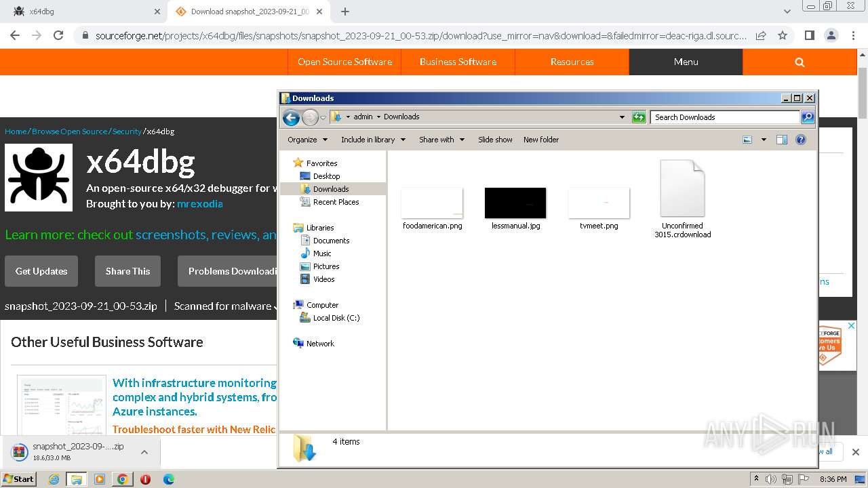The width and height of the screenshot is (868, 488).
Task: Open Explorer help question mark icon
Action: (801, 140)
